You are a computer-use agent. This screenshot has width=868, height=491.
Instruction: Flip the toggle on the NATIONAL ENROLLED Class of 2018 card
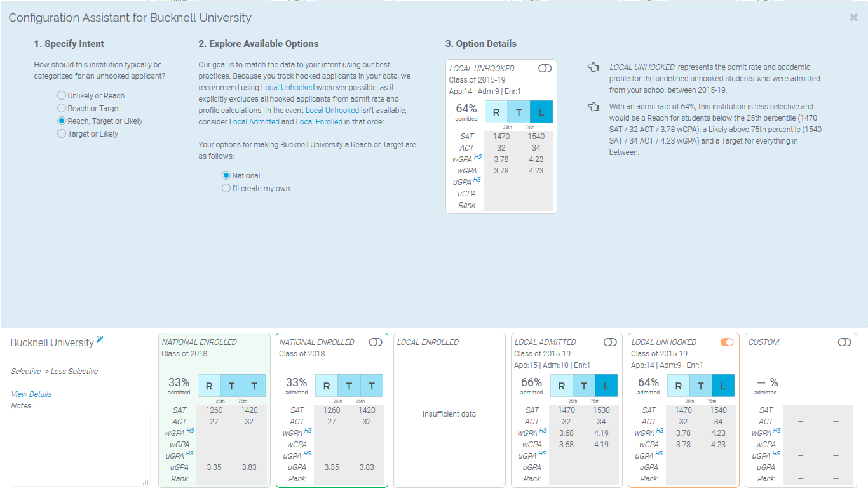point(376,342)
